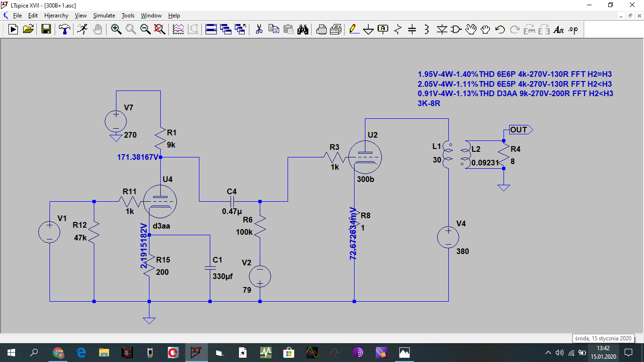Screen dimensions: 644x362
Task: Click resistor R6 value 100k
Action: [x=245, y=232]
